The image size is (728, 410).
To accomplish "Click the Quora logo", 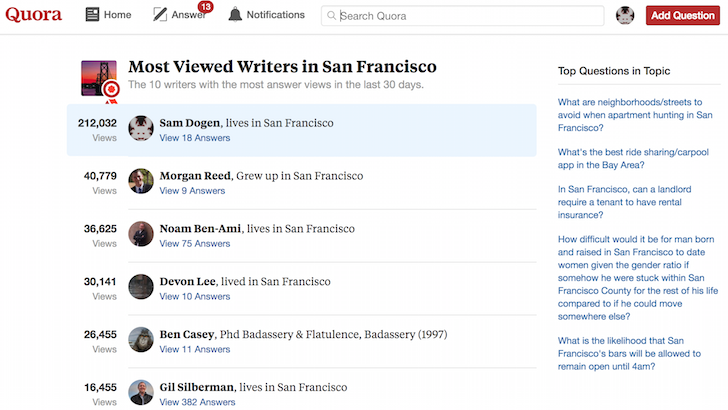I will (33, 15).
